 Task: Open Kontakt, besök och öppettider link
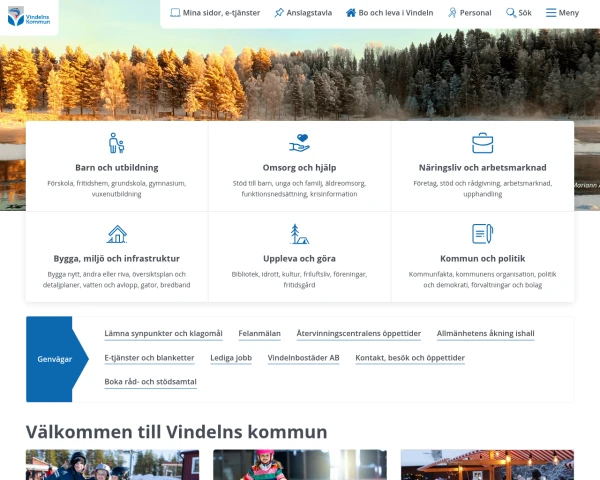[410, 358]
